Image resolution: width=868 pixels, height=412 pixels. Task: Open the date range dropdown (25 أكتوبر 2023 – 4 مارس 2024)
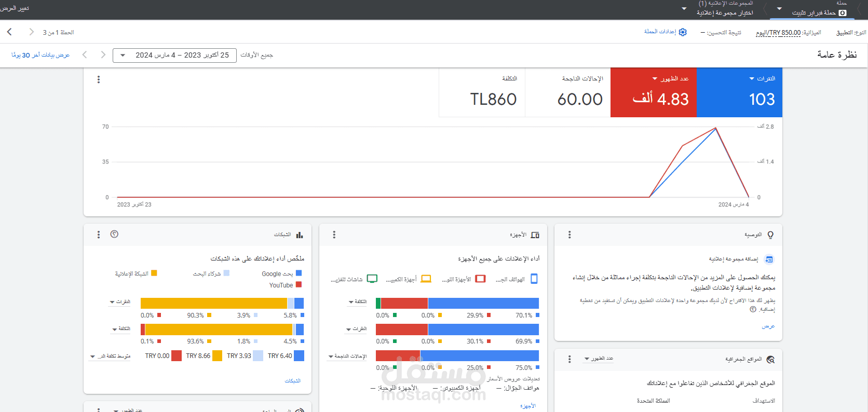coord(174,55)
